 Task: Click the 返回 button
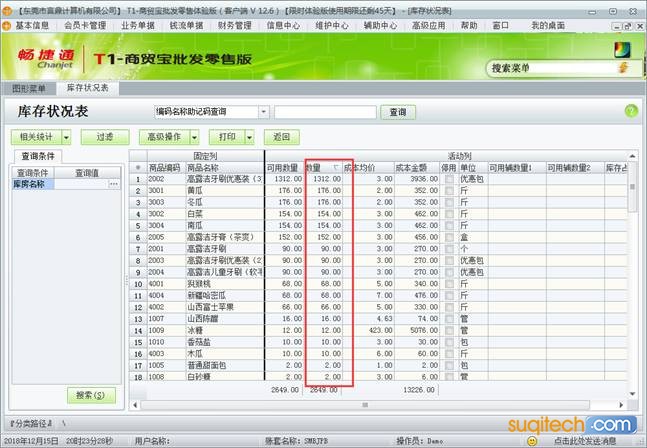281,137
